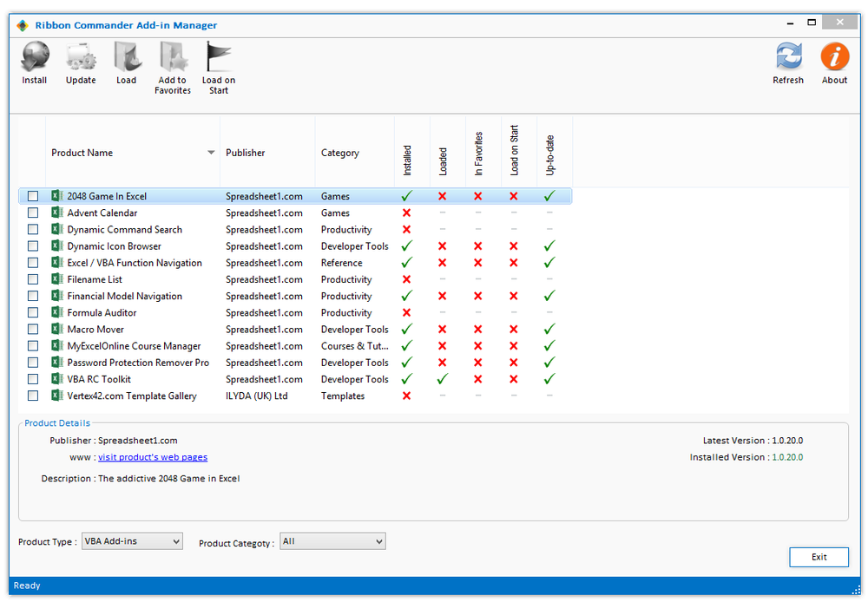The width and height of the screenshot is (868, 602).
Task: Select the Dynamic Icon Browser row name
Action: (x=114, y=246)
